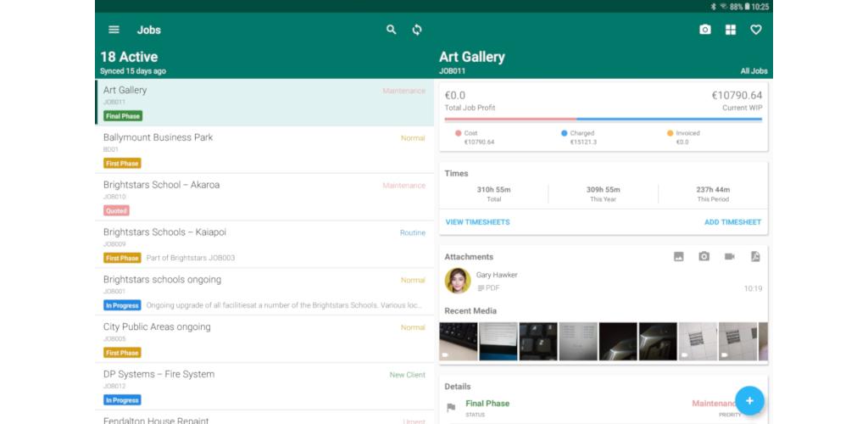Click blue Charged legend dot

pos(564,133)
